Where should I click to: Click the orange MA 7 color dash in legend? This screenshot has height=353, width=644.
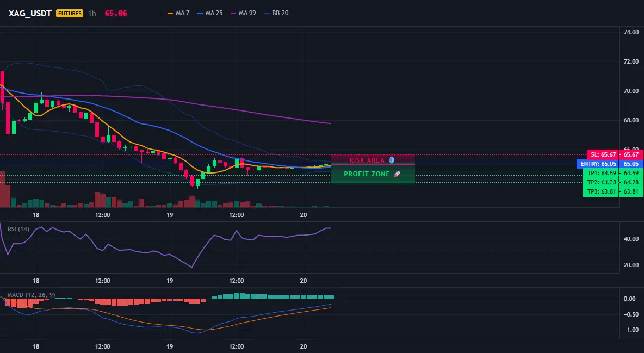170,13
